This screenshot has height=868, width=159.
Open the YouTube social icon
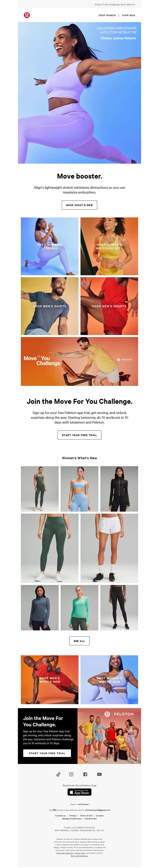pyautogui.click(x=99, y=774)
